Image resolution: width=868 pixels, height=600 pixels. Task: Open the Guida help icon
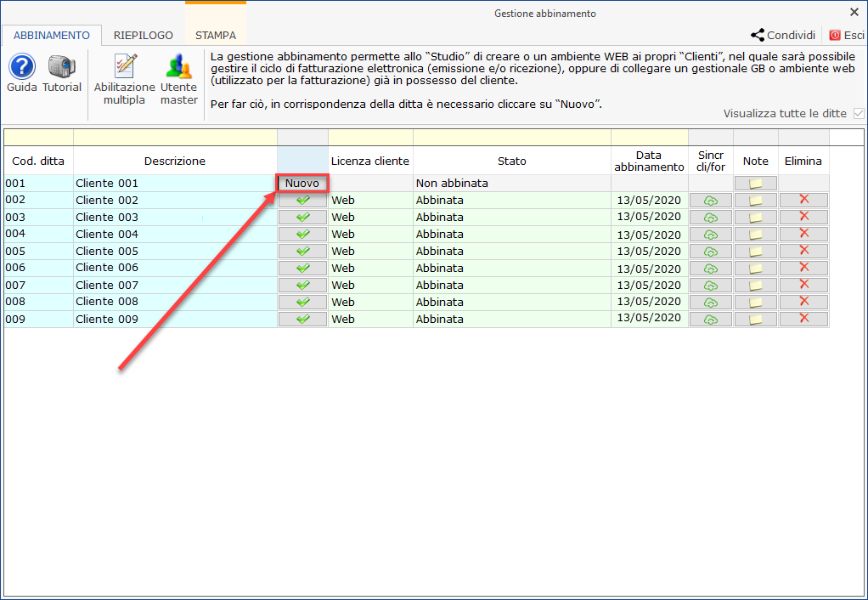pyautogui.click(x=22, y=73)
